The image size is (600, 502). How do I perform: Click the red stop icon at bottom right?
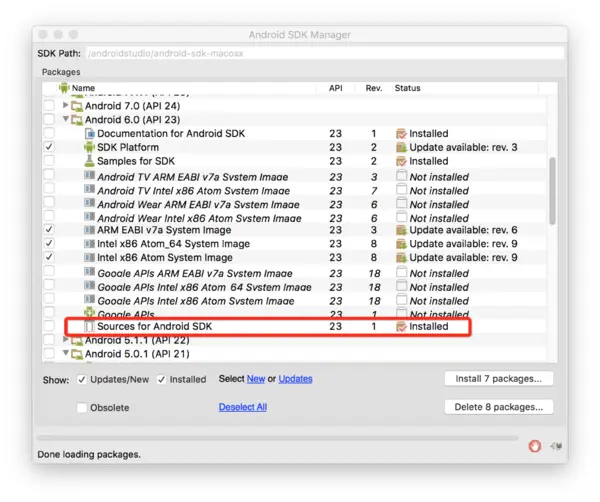tap(535, 446)
